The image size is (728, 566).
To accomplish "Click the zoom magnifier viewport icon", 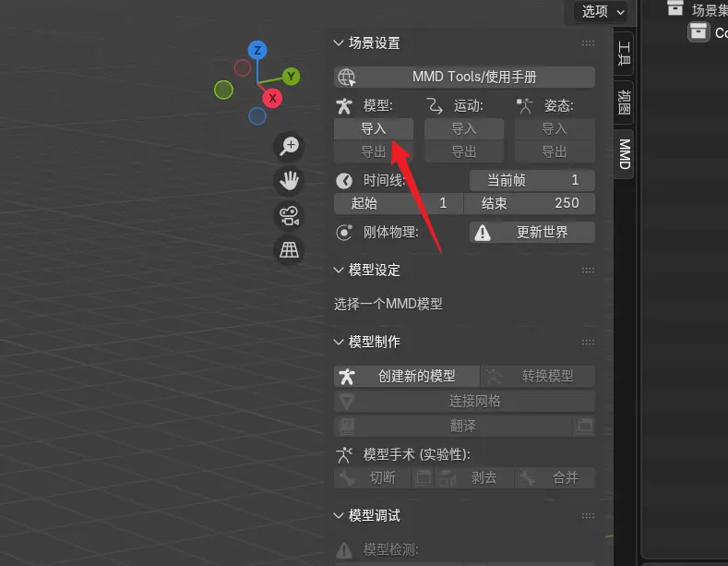I will [x=289, y=146].
